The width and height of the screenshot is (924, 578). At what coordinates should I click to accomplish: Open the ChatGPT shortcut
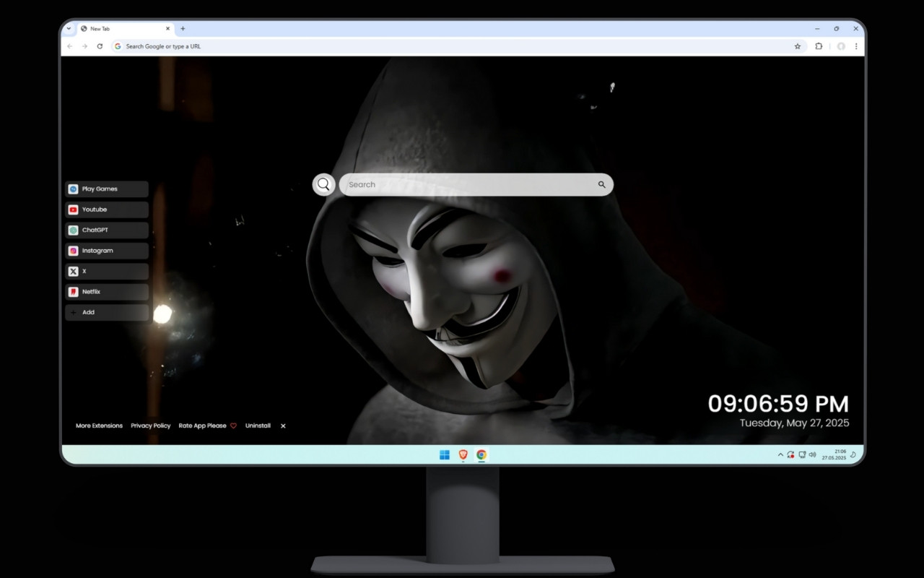(x=107, y=230)
